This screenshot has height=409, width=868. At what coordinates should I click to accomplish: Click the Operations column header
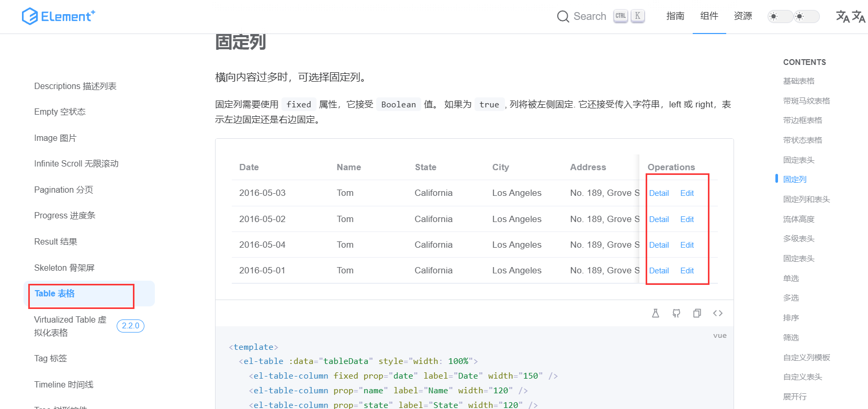[x=671, y=167]
